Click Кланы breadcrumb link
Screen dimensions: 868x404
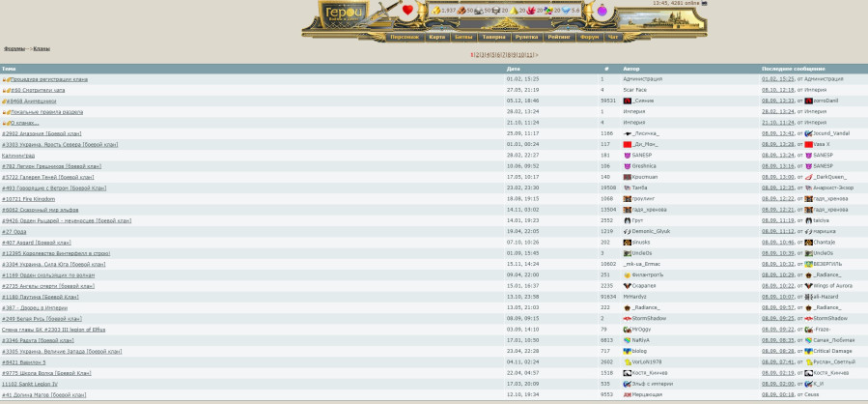click(x=42, y=48)
